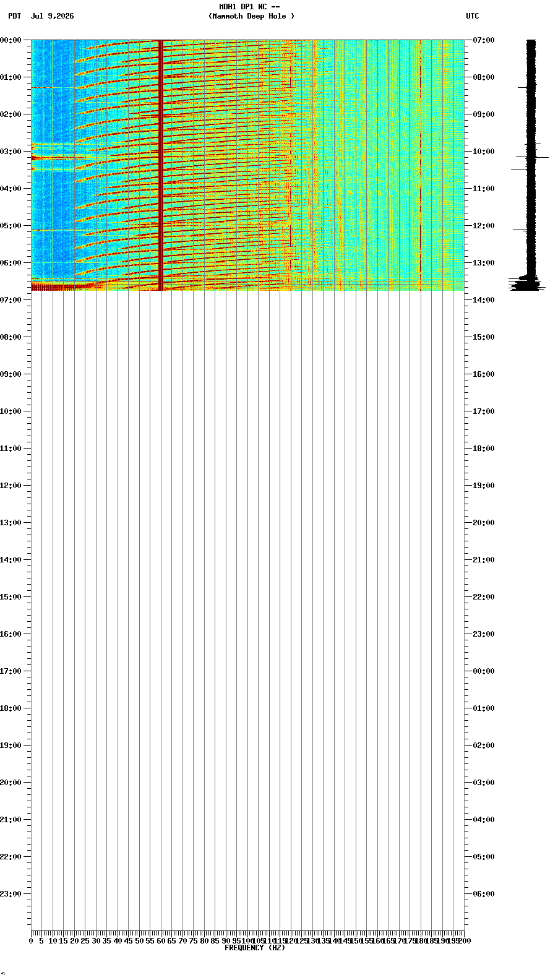558x980 pixels.
Task: Select the 17:00 UTC time label
Action: coord(483,411)
